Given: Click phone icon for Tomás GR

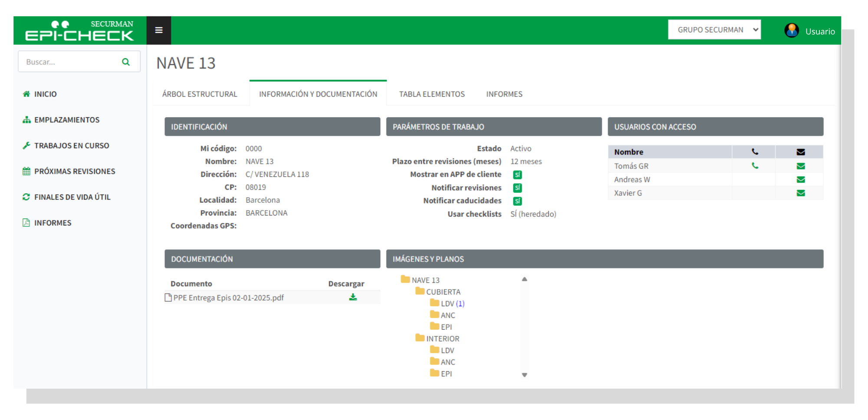Looking at the screenshot, I should (755, 166).
